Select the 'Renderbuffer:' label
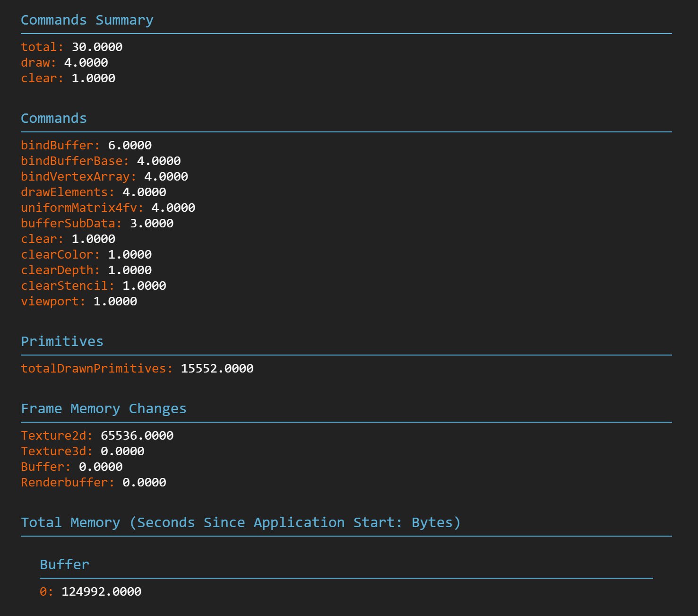This screenshot has width=698, height=616. coord(68,483)
